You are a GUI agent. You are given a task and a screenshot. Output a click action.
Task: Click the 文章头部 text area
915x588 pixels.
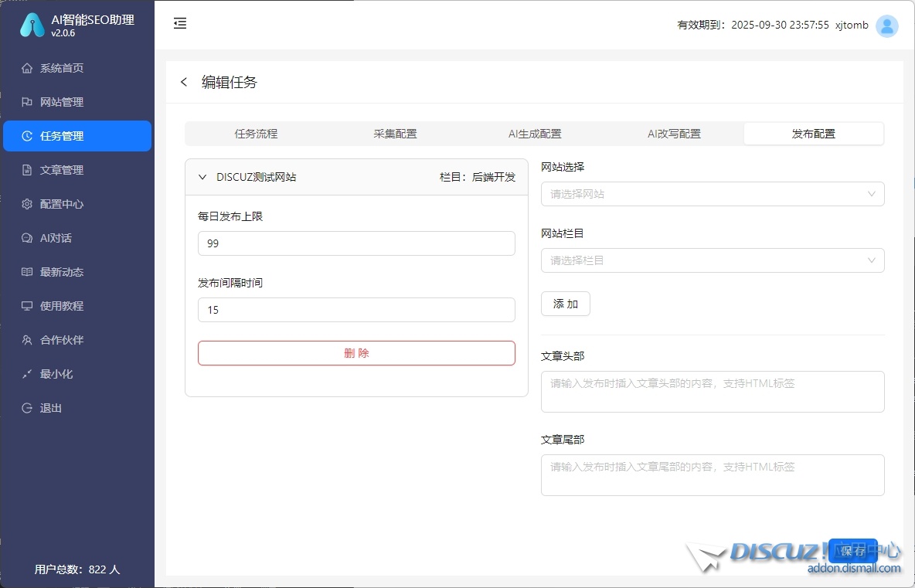click(x=712, y=392)
